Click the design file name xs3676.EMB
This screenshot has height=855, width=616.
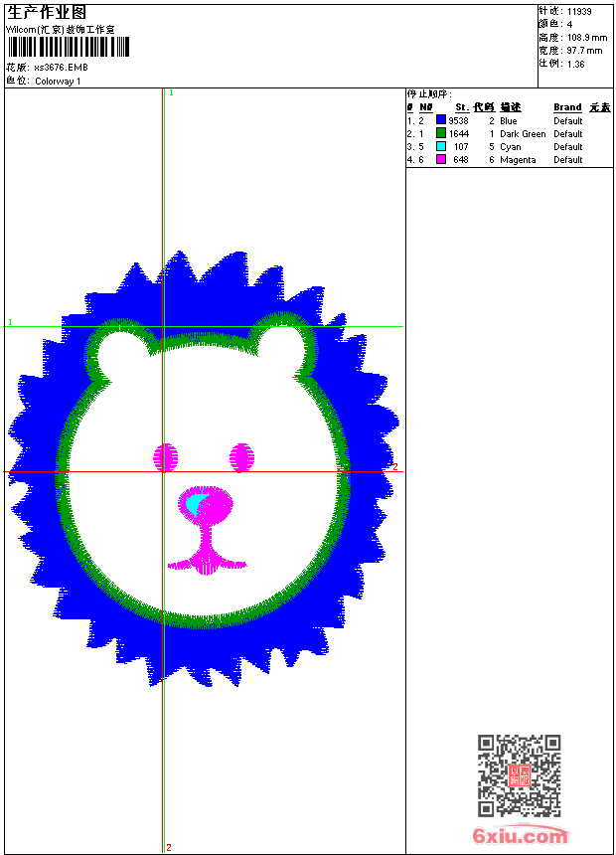tap(61, 68)
